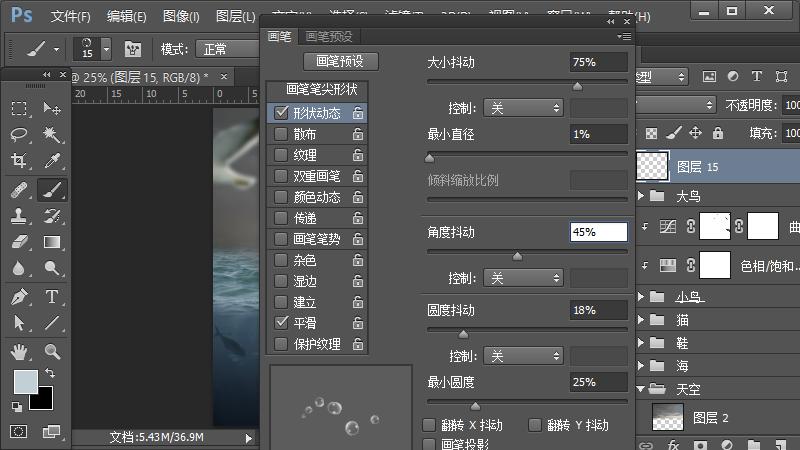Enable the 传递 checkbox
The height and width of the screenshot is (450, 800).
281,218
